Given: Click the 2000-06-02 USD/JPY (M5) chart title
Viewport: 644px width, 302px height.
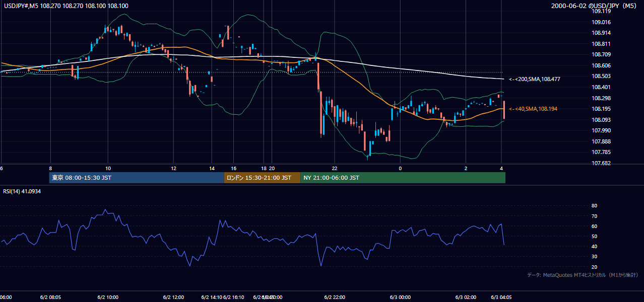Looking at the screenshot, I should click(595, 6).
